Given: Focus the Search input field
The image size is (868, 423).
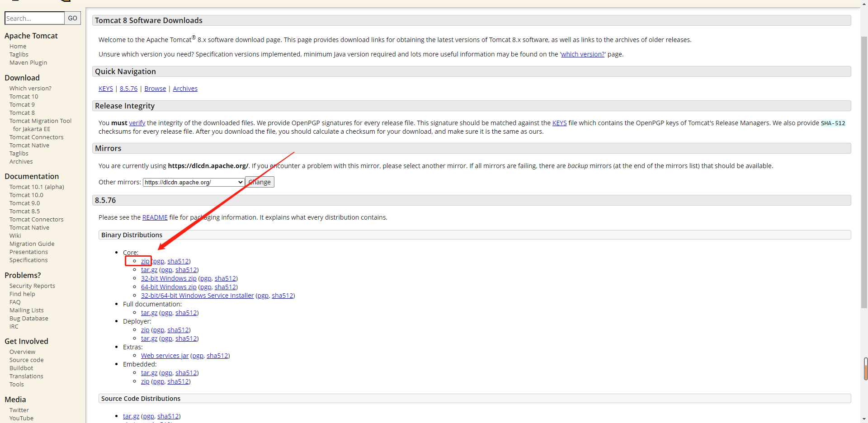Looking at the screenshot, I should click(x=34, y=18).
